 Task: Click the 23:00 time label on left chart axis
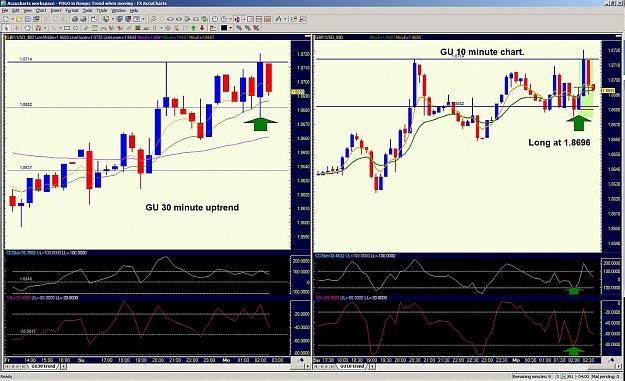tap(209, 360)
